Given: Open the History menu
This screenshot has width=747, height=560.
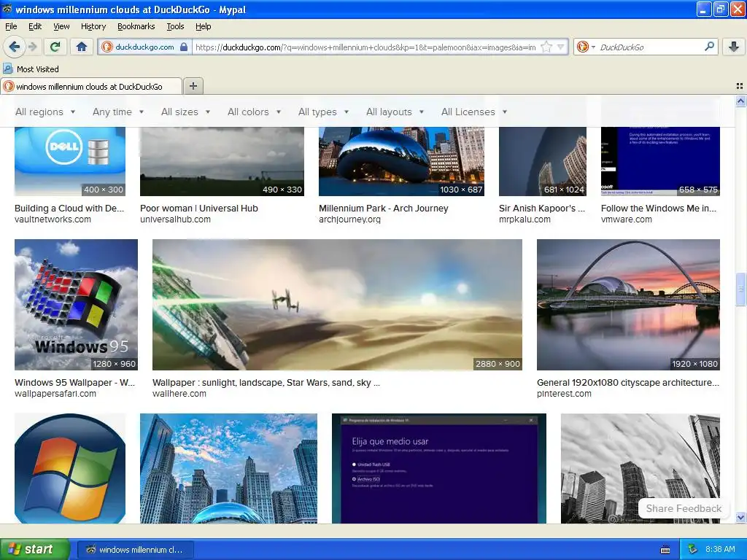Looking at the screenshot, I should (x=93, y=26).
